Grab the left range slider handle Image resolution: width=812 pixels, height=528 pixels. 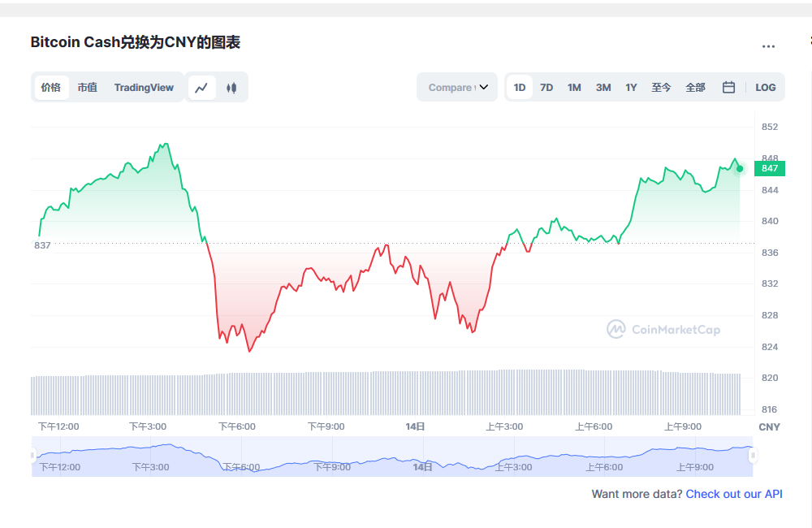(x=32, y=456)
